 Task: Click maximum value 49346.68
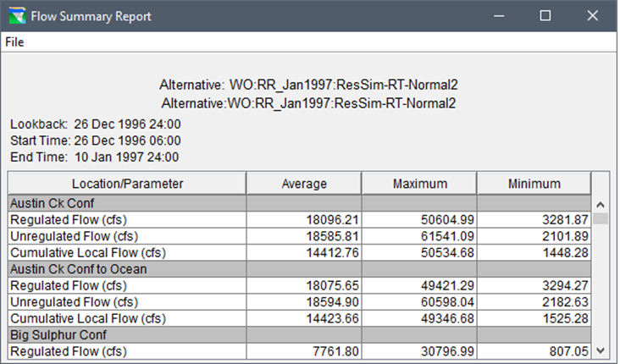(447, 318)
